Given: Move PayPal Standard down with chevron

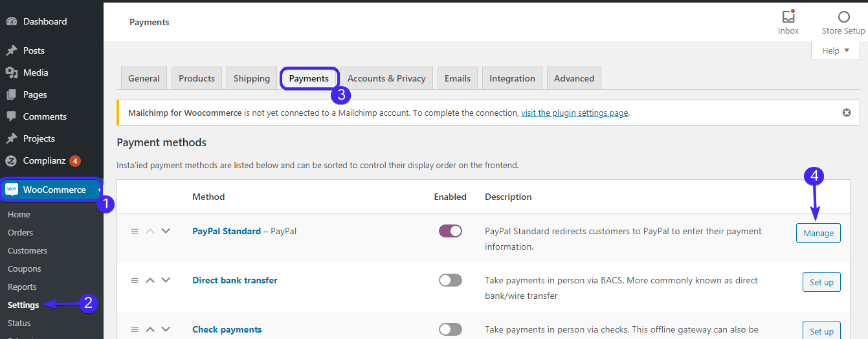Looking at the screenshot, I should 166,231.
